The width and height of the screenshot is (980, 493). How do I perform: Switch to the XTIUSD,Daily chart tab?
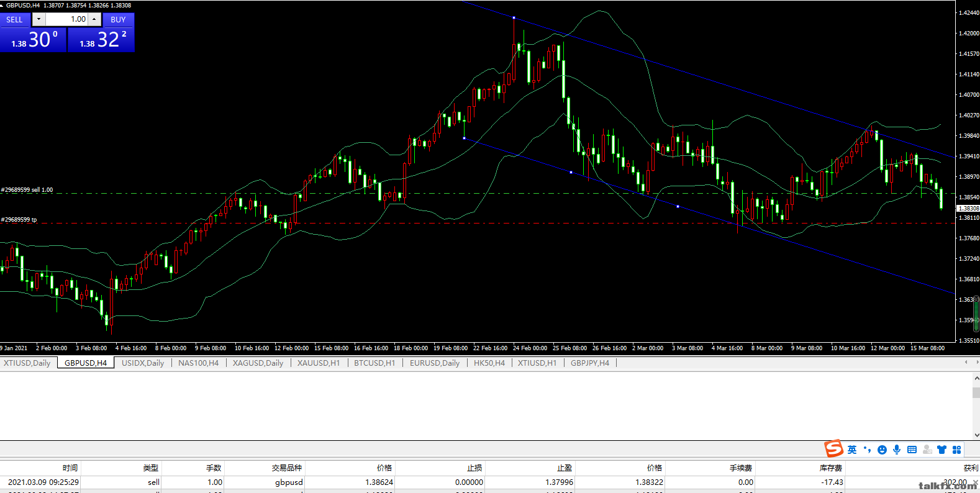click(27, 363)
